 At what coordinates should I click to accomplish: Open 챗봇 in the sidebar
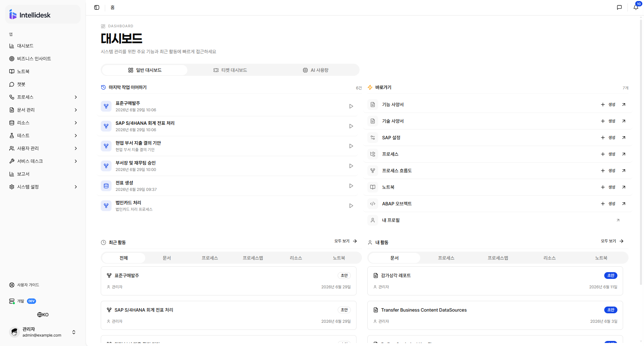coord(43,84)
